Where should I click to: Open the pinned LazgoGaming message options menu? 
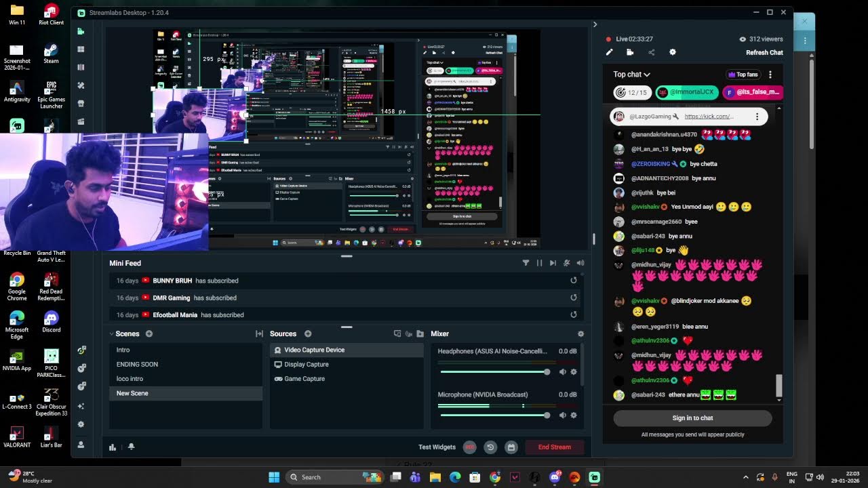click(757, 117)
